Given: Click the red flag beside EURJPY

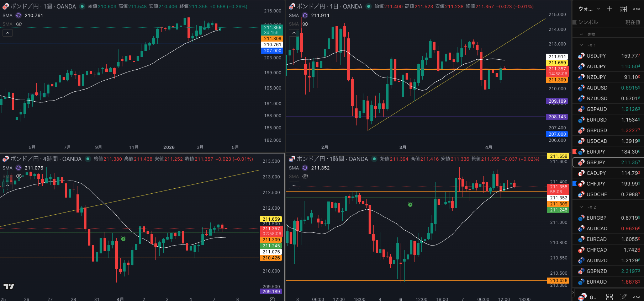Looking at the screenshot, I should point(574,152).
